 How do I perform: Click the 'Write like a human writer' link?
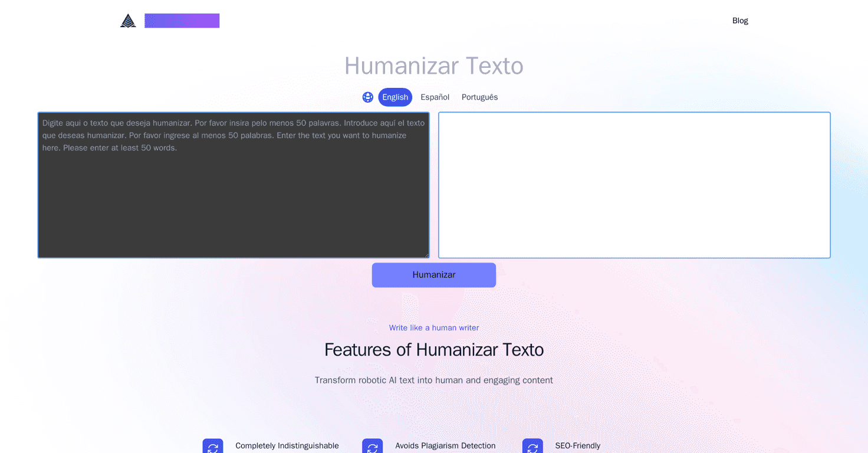coord(433,327)
